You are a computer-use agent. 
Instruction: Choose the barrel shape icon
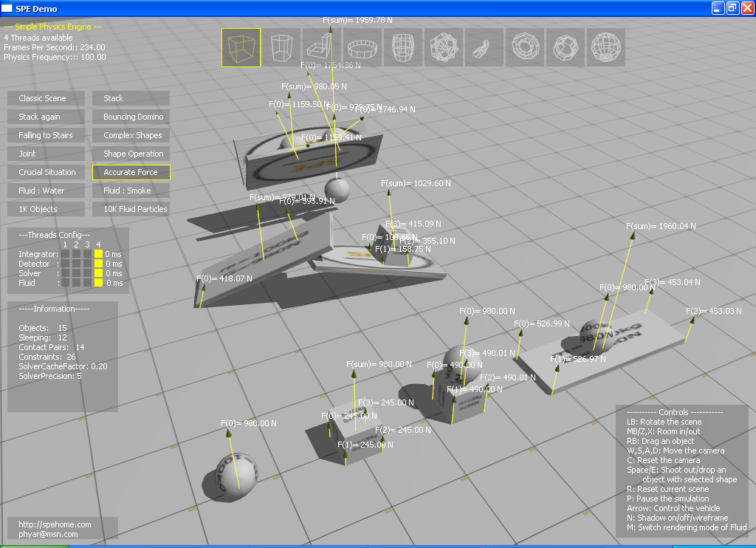403,48
